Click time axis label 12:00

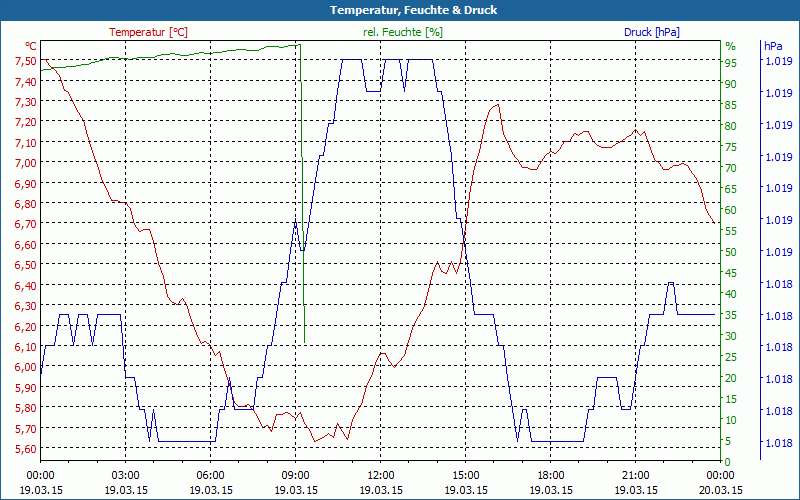pos(381,476)
